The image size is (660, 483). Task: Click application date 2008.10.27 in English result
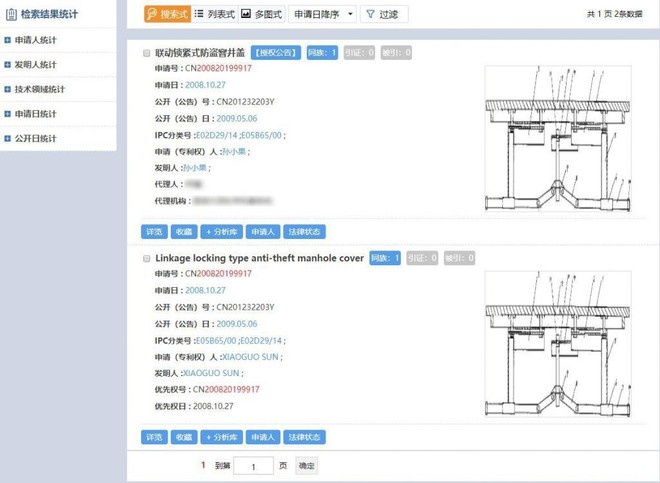pos(205,291)
